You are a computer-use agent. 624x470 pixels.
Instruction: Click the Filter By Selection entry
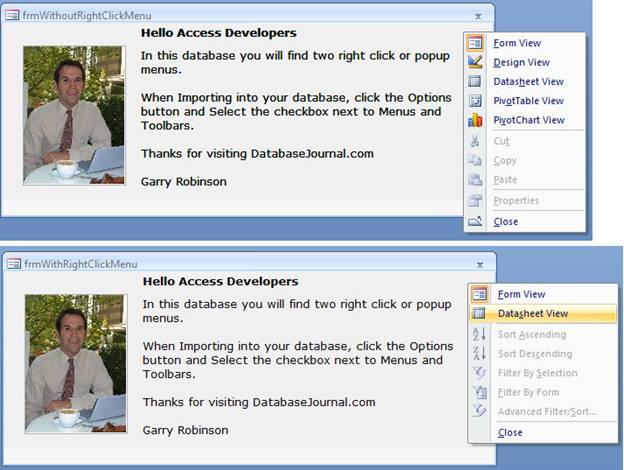point(538,373)
